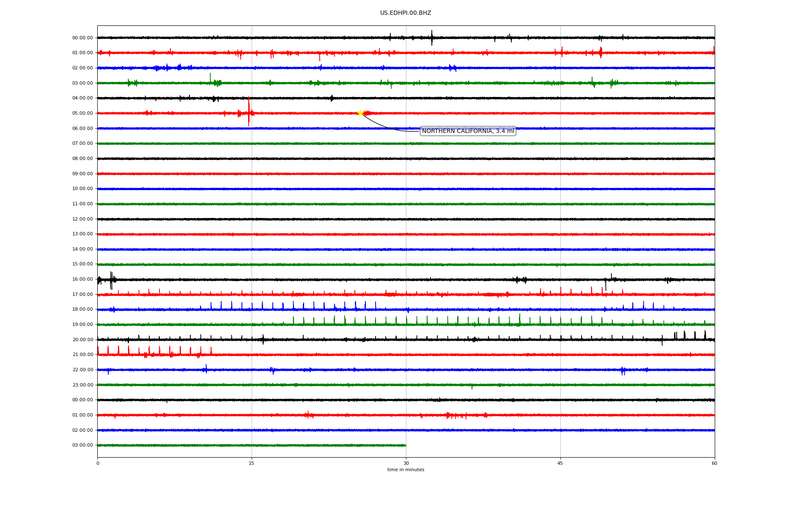The height and width of the screenshot is (508, 812).
Task: Click the first 00:00:00 label at top
Action: click(82, 38)
